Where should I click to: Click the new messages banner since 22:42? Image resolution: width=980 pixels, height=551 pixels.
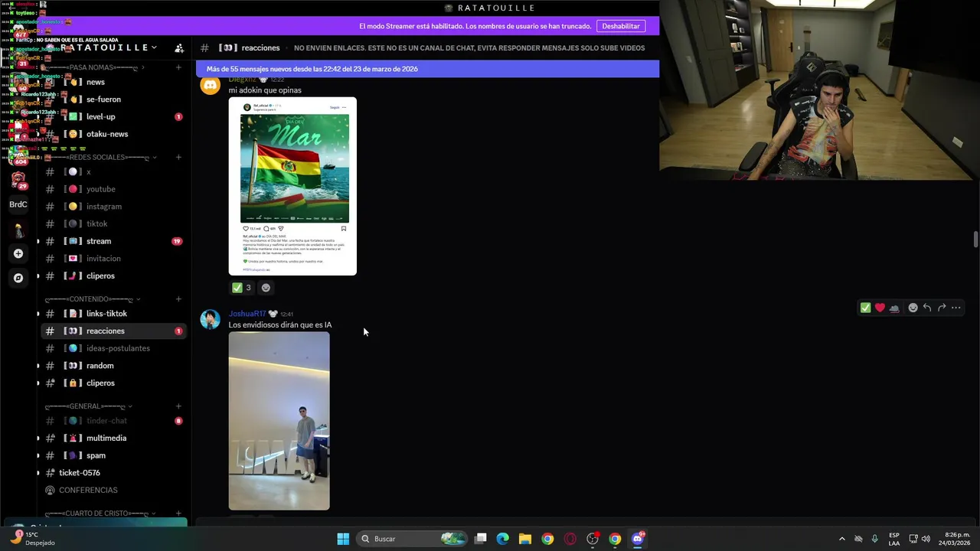pos(427,69)
